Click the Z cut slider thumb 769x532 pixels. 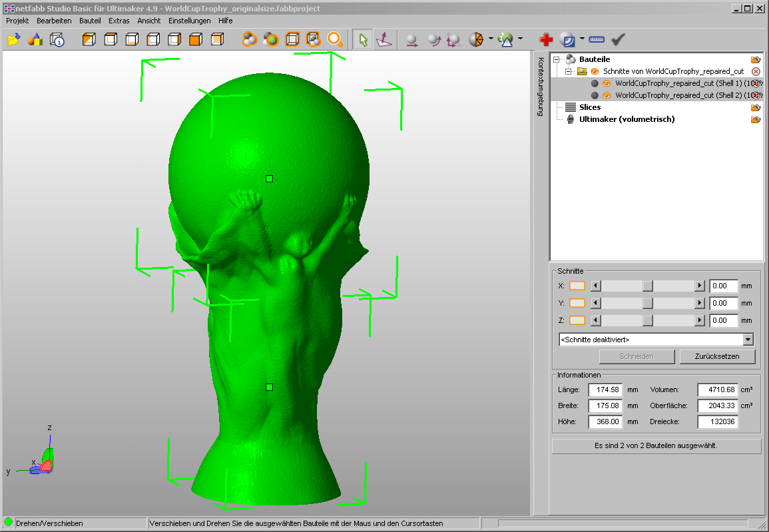[648, 320]
